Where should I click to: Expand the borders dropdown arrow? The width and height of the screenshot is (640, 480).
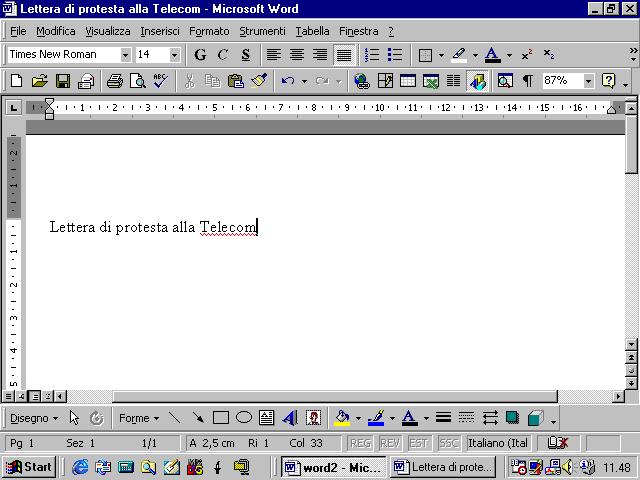click(441, 55)
